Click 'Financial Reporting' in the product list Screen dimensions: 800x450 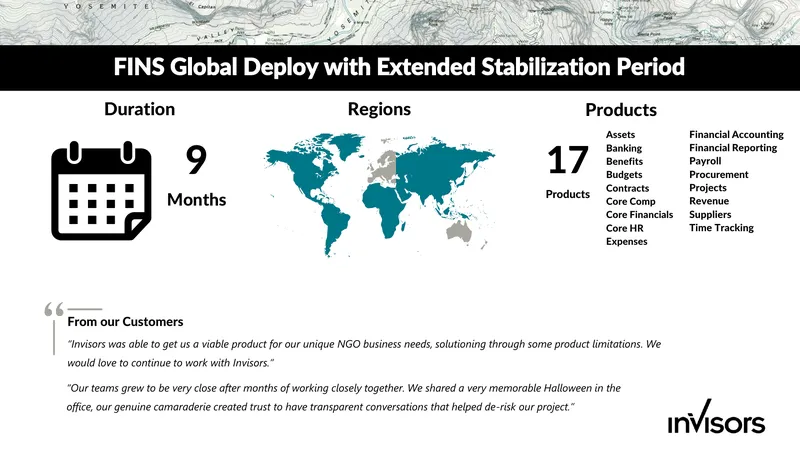[x=733, y=148]
